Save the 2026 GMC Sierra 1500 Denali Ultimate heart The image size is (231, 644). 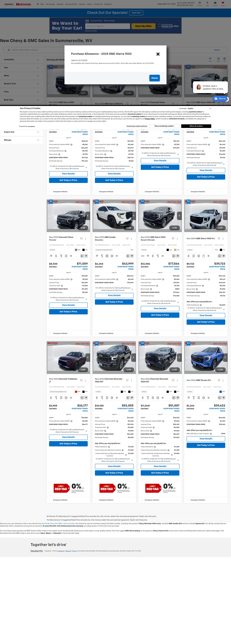point(173,238)
